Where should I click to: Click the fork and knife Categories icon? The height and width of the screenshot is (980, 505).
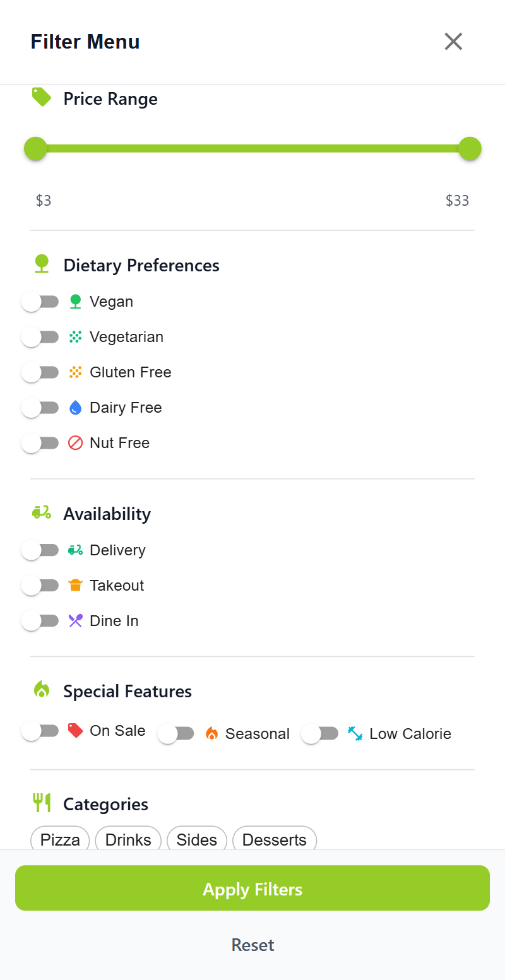42,803
